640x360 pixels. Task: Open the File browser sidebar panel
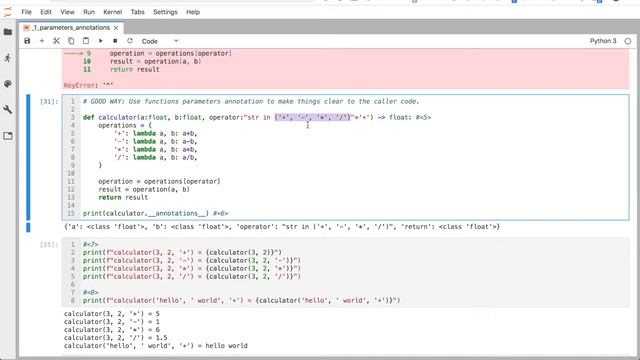(x=8, y=32)
